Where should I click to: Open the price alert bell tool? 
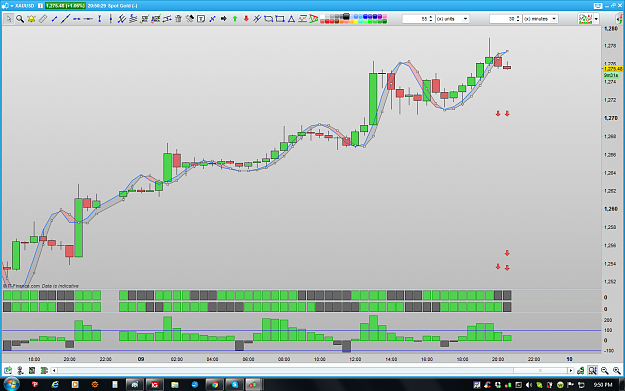31,19
